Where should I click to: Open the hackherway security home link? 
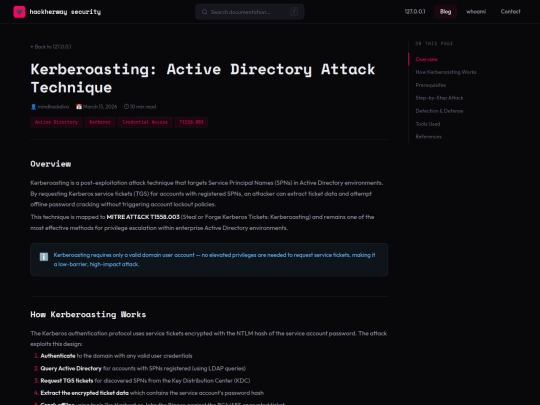click(57, 12)
